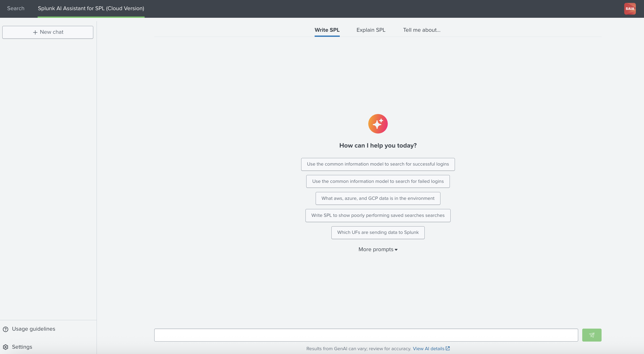Open the Tell me about... tab
644x354 pixels.
click(x=422, y=30)
